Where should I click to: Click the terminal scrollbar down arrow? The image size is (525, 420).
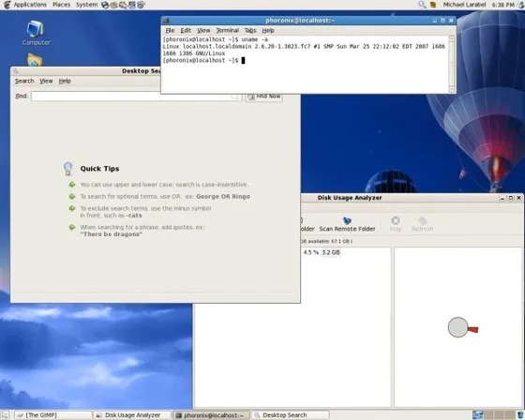451,89
